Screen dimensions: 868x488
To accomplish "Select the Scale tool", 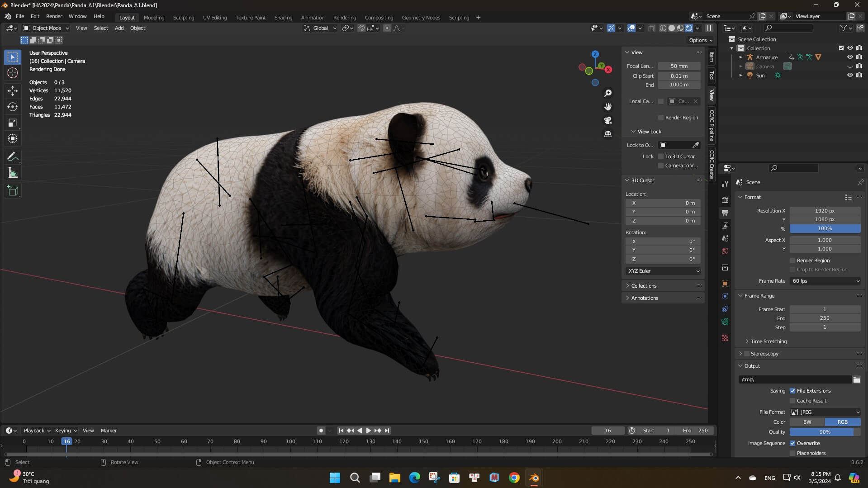I will (13, 123).
